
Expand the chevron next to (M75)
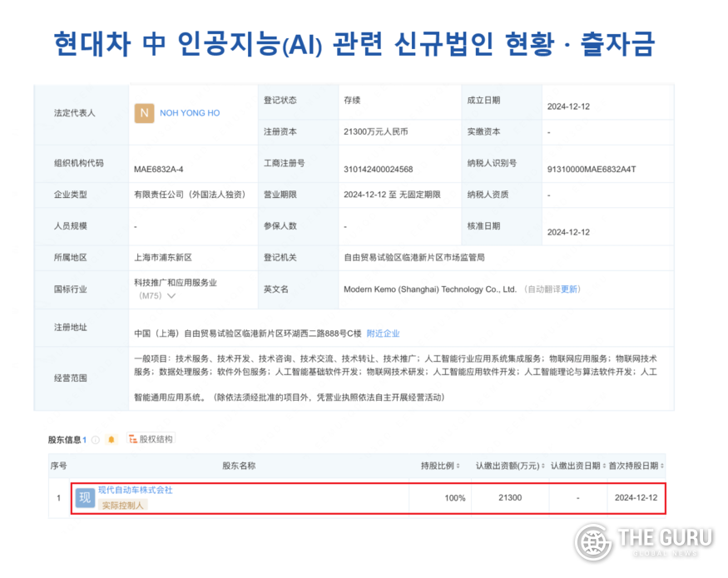(171, 296)
